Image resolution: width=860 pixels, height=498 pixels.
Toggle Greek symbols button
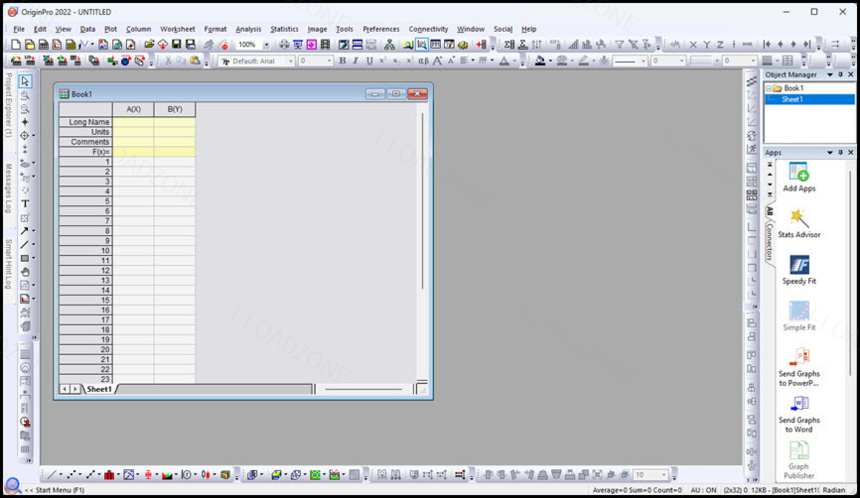[x=423, y=61]
